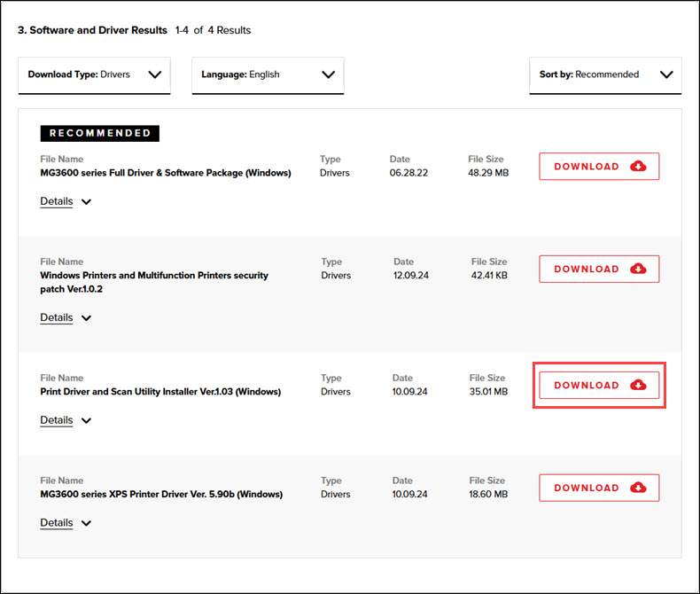Click date value 06.28.22

click(x=408, y=173)
